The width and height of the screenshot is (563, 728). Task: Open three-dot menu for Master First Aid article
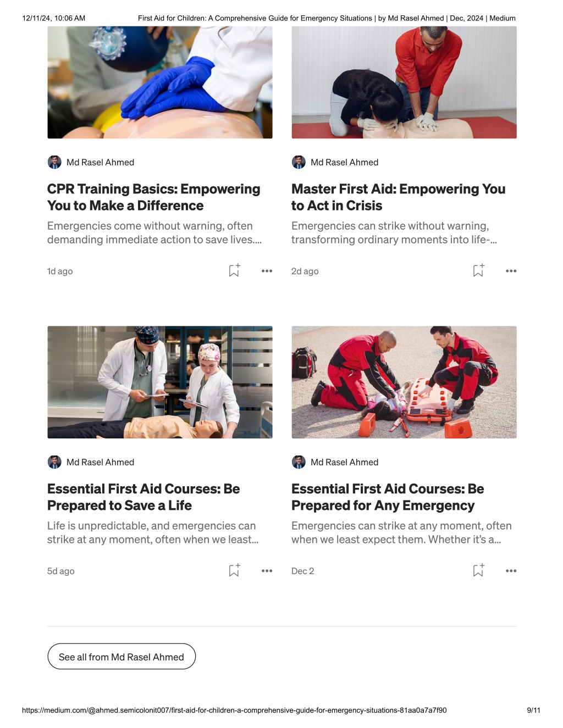(511, 271)
